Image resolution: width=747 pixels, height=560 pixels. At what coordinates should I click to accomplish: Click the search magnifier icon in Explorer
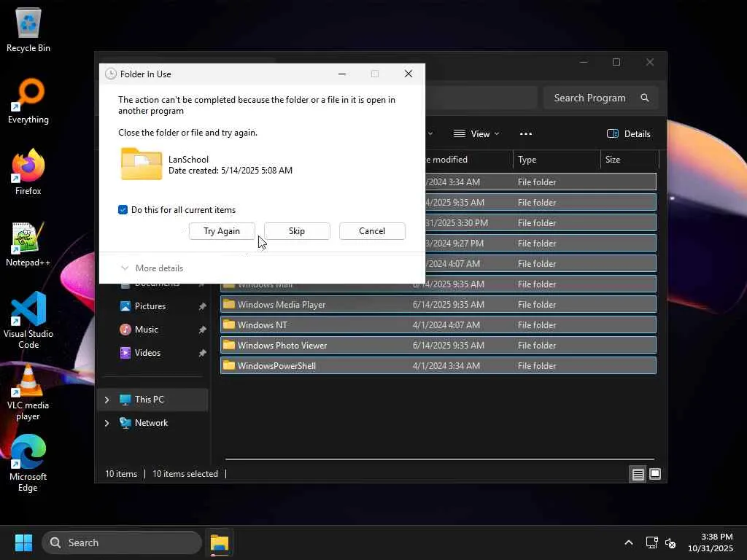(645, 98)
